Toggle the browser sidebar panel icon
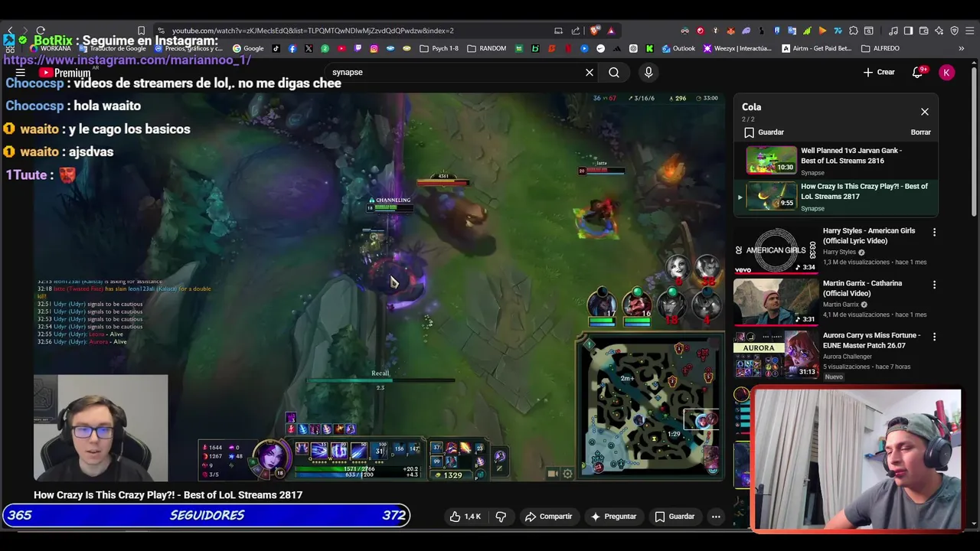 pyautogui.click(x=908, y=31)
